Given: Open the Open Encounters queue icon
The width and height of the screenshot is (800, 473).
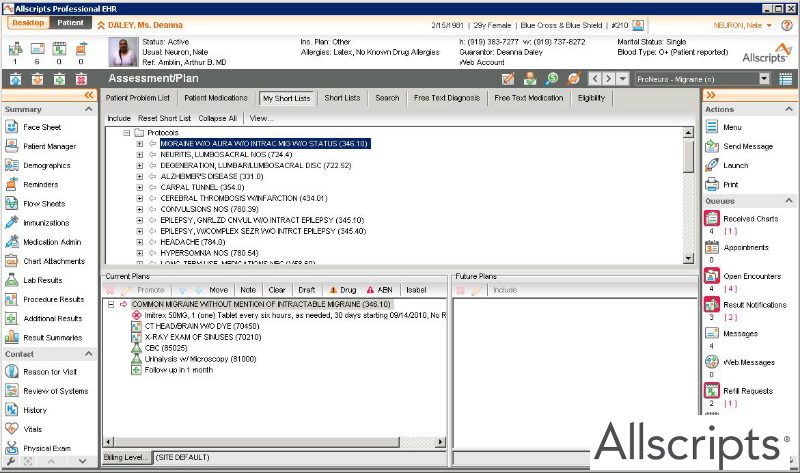Looking at the screenshot, I should [712, 275].
